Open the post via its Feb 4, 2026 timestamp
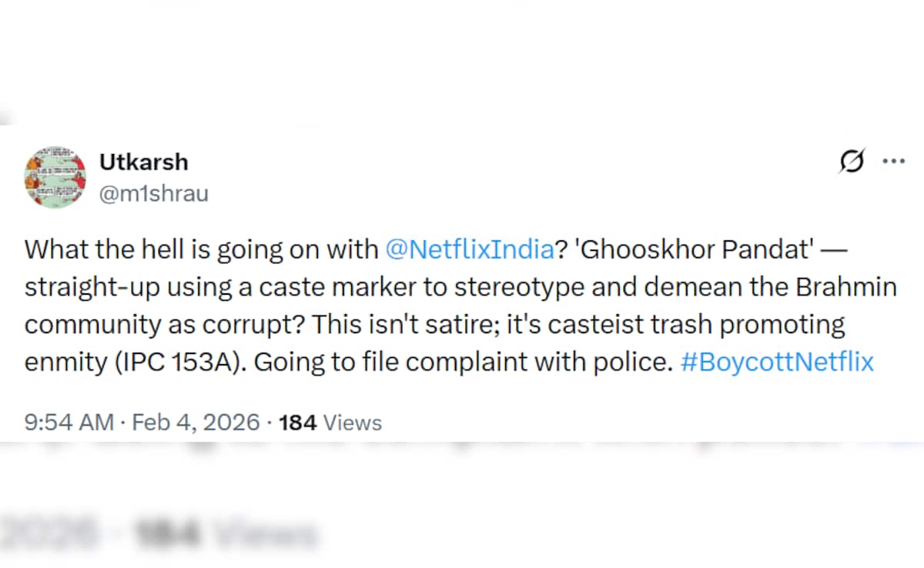 [x=196, y=422]
